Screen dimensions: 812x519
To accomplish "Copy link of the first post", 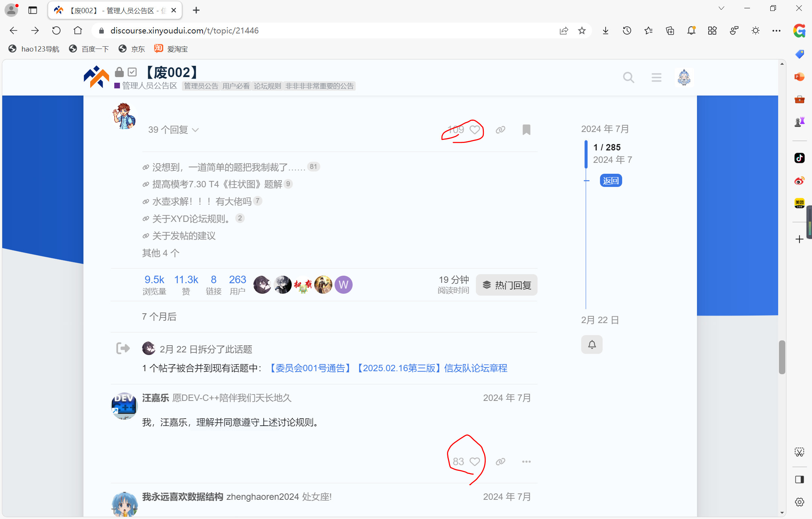I will coord(500,130).
